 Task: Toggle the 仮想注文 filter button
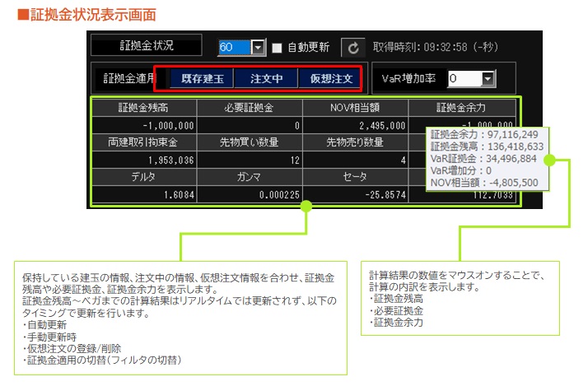330,78
